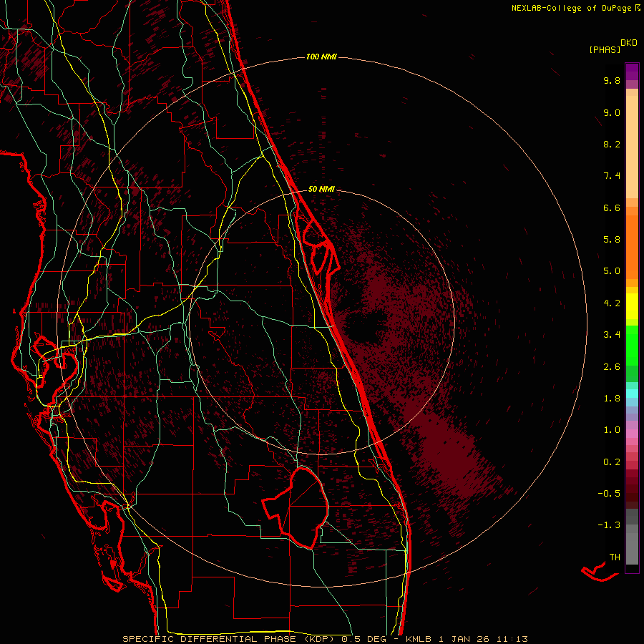Pick the gray bottom band of the color scale
The width and height of the screenshot is (644, 644).
tap(632, 550)
